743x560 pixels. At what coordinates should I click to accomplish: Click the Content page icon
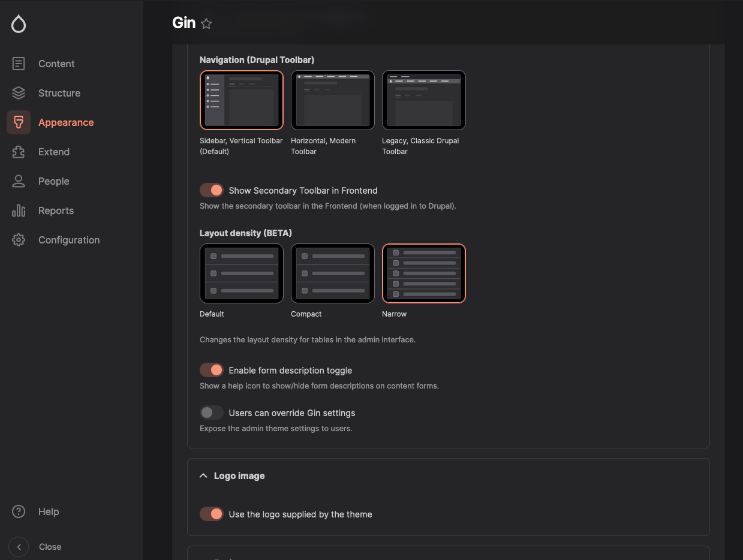point(19,64)
